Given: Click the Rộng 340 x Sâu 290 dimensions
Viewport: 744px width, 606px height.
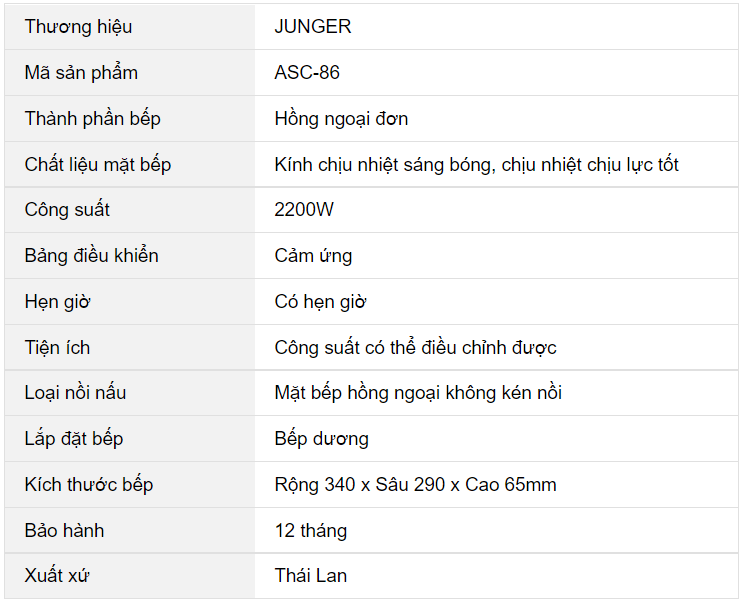Looking at the screenshot, I should click(x=360, y=485).
